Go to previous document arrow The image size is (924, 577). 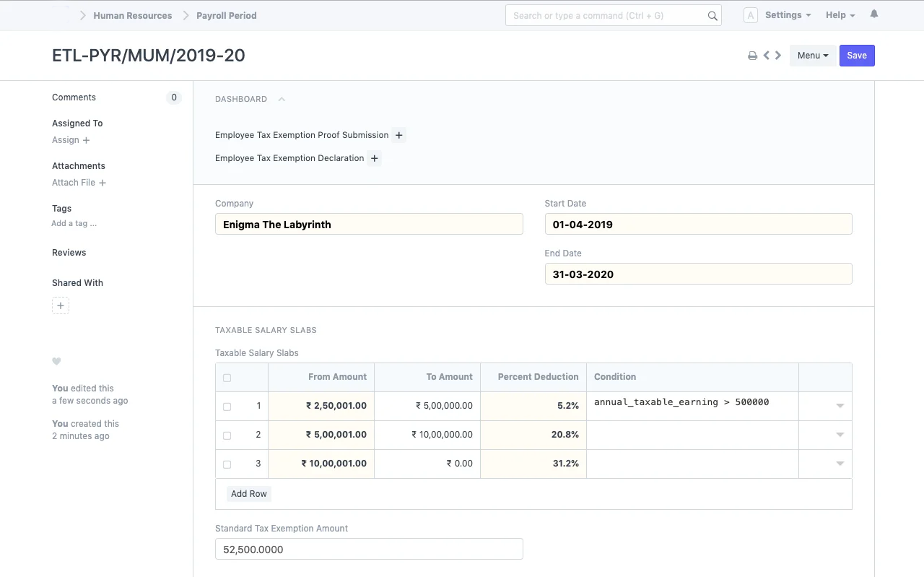tap(767, 56)
